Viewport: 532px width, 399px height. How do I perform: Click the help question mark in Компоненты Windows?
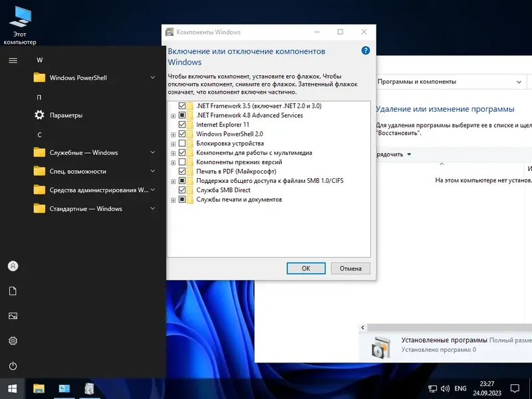click(x=365, y=50)
